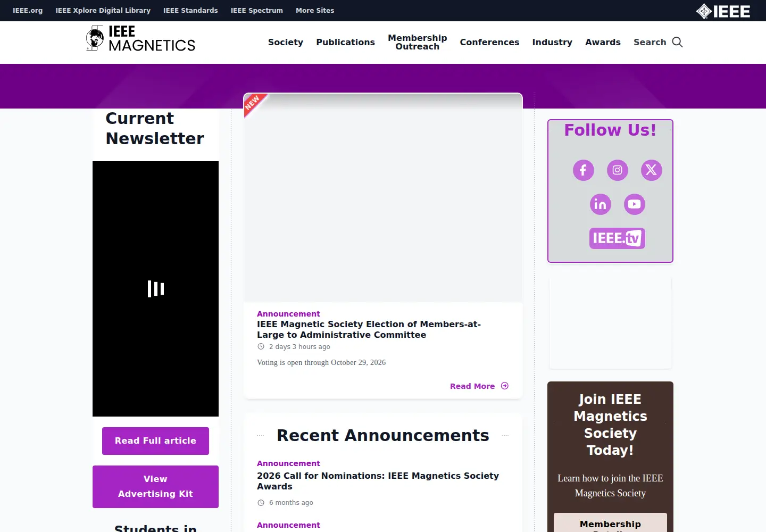Click the IEEE Magnetics logo
Image resolution: width=766 pixels, height=532 pixels.
[x=141, y=39]
